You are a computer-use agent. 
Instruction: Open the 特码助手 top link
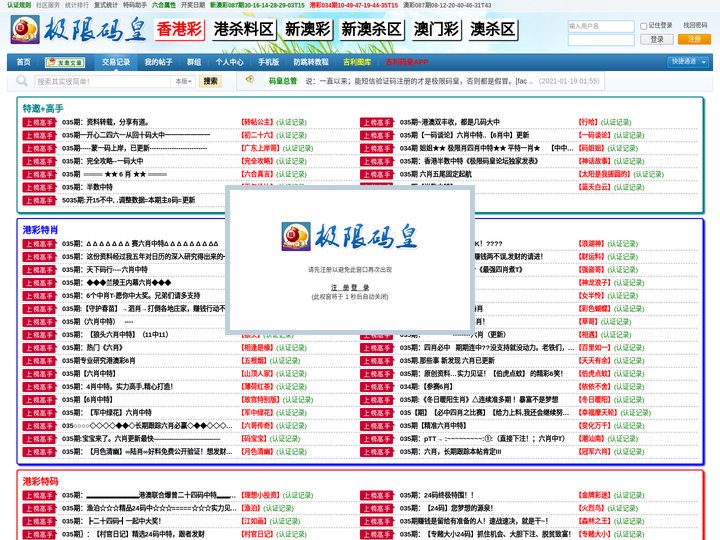[135, 5]
